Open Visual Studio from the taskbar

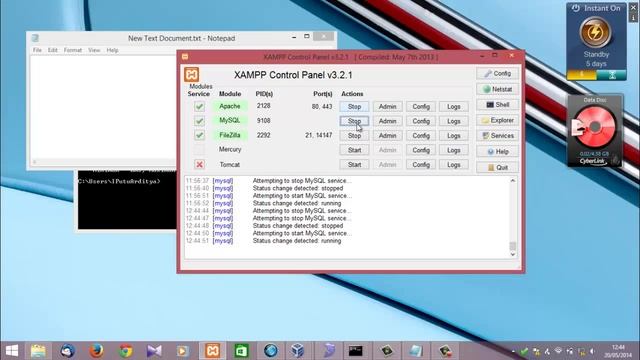(x=154, y=351)
